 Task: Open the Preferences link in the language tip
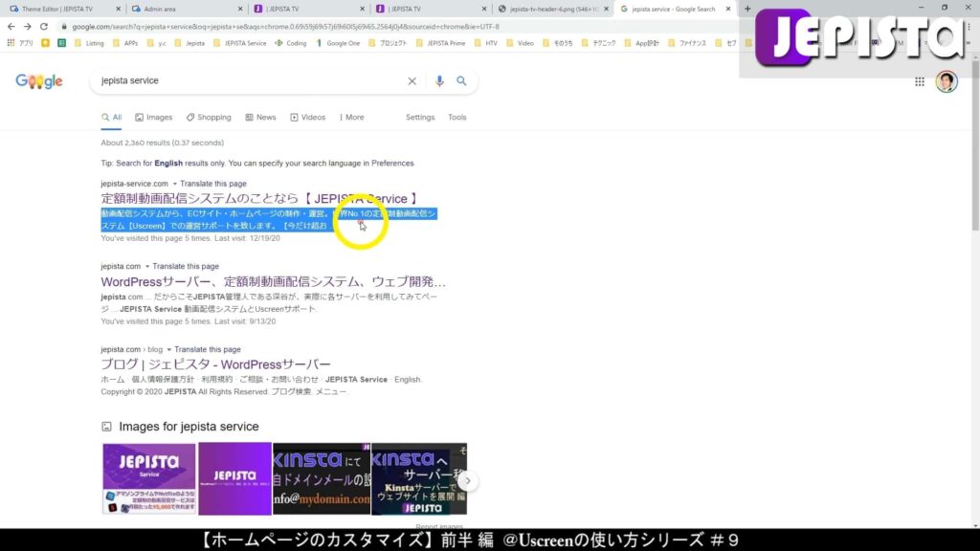pyautogui.click(x=392, y=163)
